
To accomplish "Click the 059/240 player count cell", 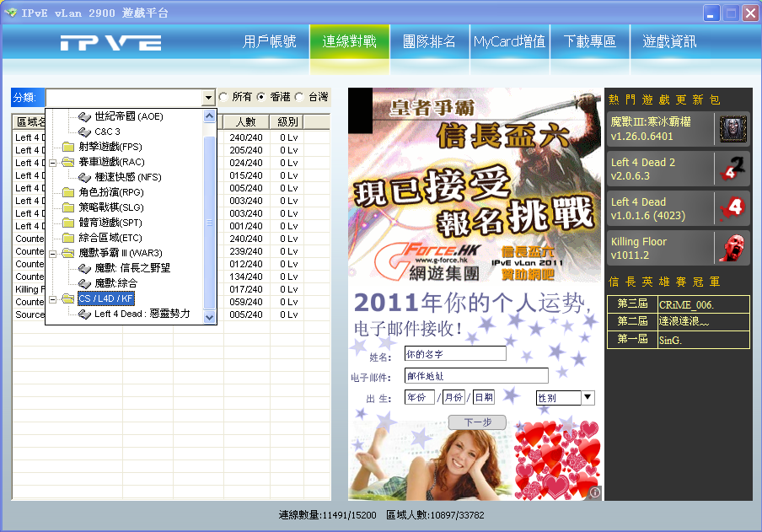I will [246, 302].
